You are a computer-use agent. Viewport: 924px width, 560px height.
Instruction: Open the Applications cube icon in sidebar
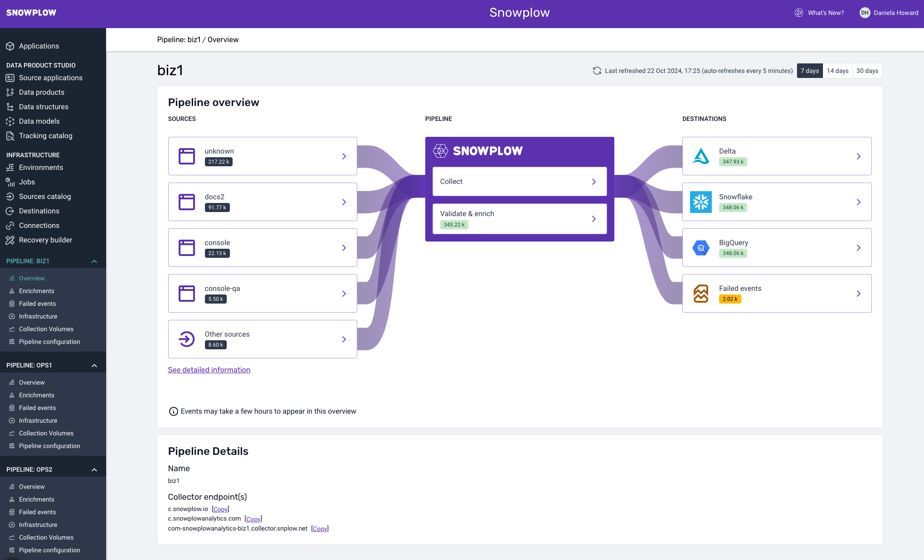(10, 46)
